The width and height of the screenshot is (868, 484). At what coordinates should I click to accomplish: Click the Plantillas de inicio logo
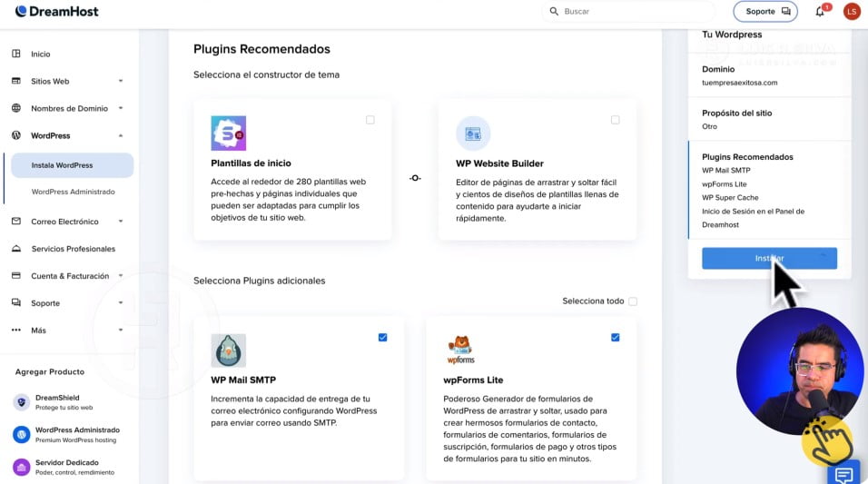point(228,133)
